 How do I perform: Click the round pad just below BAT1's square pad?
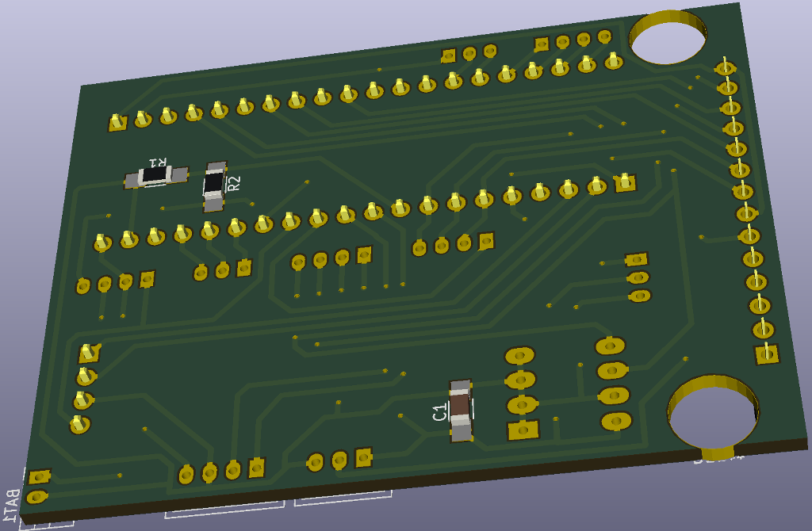point(36,497)
